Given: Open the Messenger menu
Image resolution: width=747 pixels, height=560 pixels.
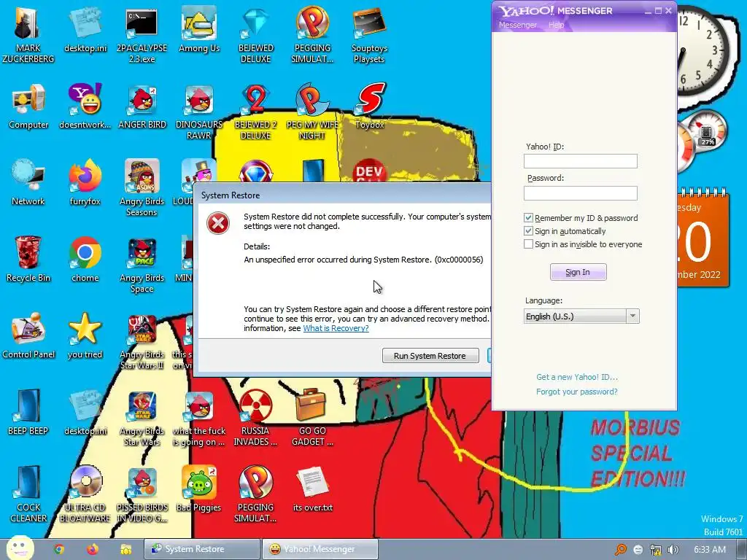Looking at the screenshot, I should coord(517,25).
